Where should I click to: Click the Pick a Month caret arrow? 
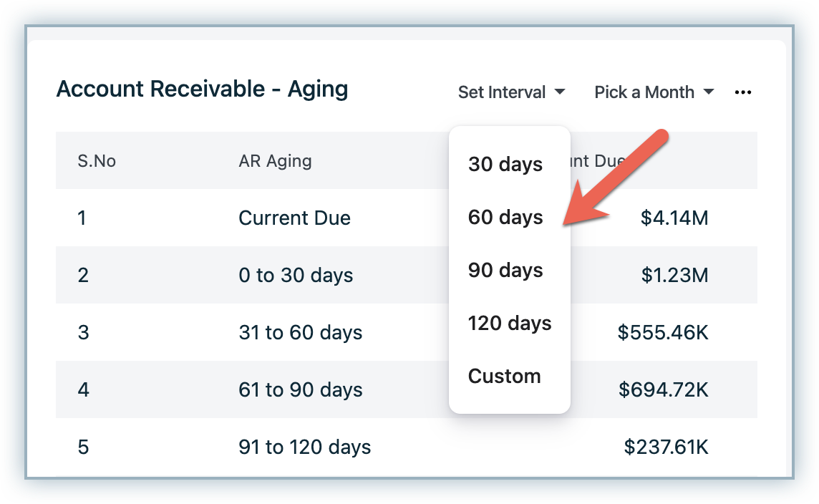pyautogui.click(x=709, y=92)
